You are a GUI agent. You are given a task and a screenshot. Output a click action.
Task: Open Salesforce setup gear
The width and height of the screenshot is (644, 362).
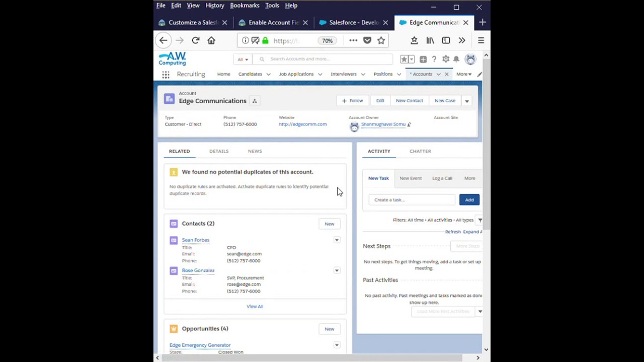[445, 59]
